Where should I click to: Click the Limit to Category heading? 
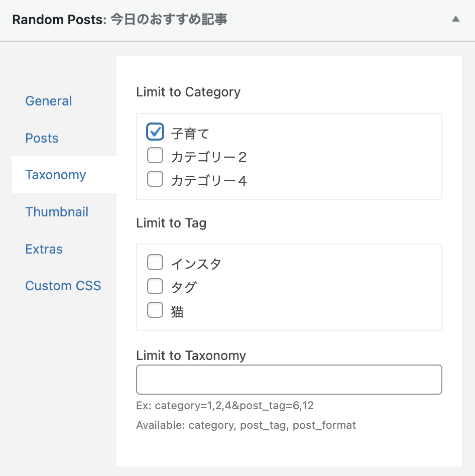click(188, 92)
